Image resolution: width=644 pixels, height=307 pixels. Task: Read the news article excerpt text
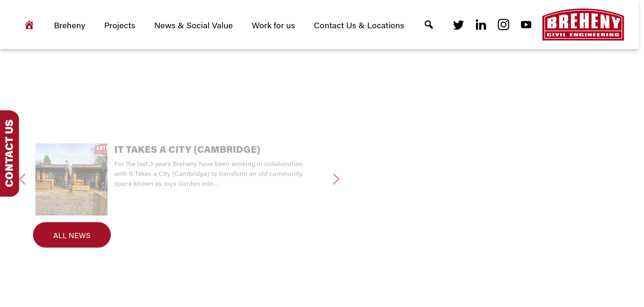click(208, 174)
